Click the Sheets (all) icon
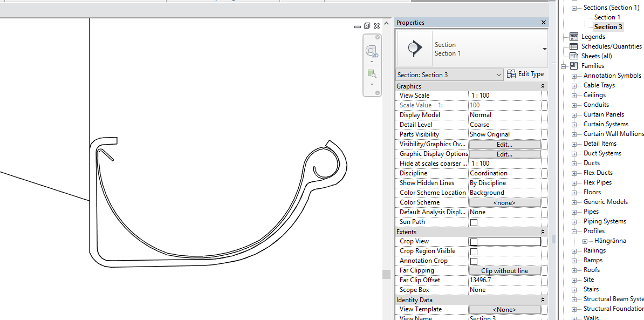Viewport: 644px width, 320px height. click(x=573, y=56)
